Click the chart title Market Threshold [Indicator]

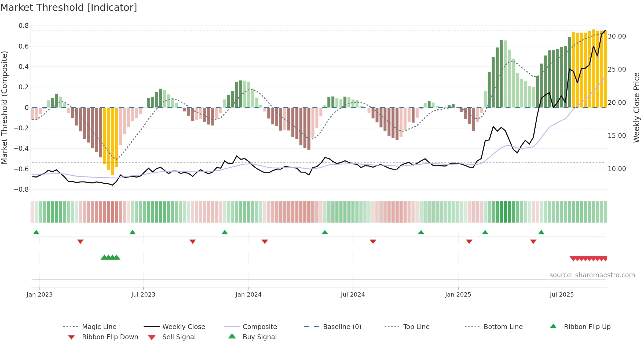pyautogui.click(x=69, y=8)
